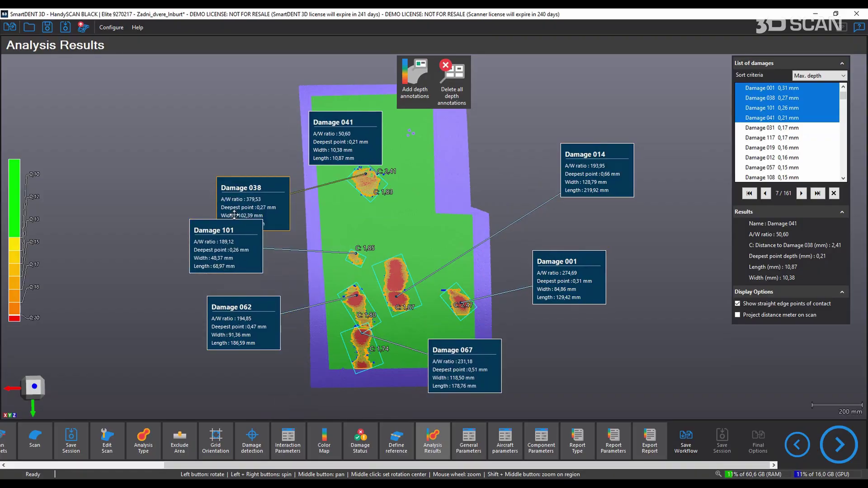Collapse the List of damages panel

click(x=842, y=63)
